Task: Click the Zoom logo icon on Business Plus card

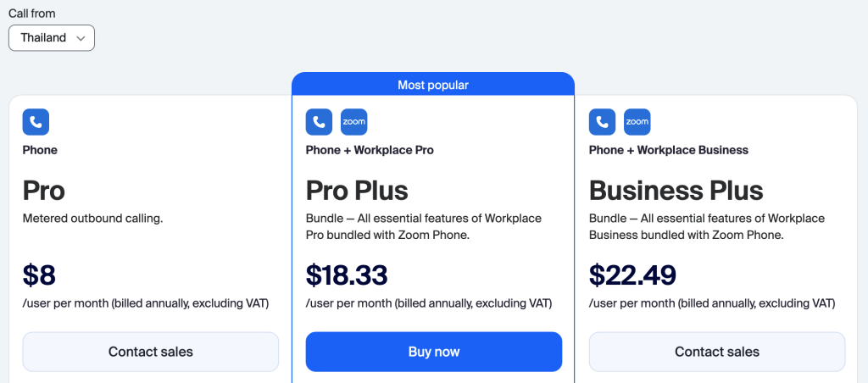Action: point(637,122)
